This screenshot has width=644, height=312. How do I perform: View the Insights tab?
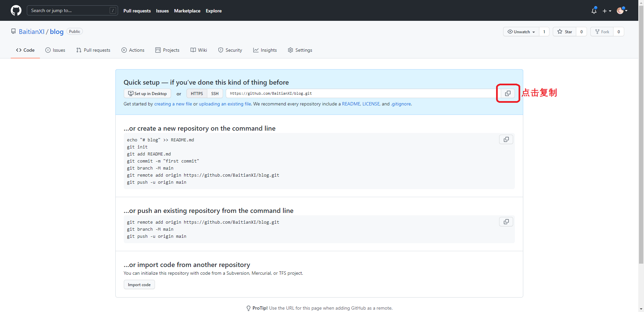(x=265, y=50)
